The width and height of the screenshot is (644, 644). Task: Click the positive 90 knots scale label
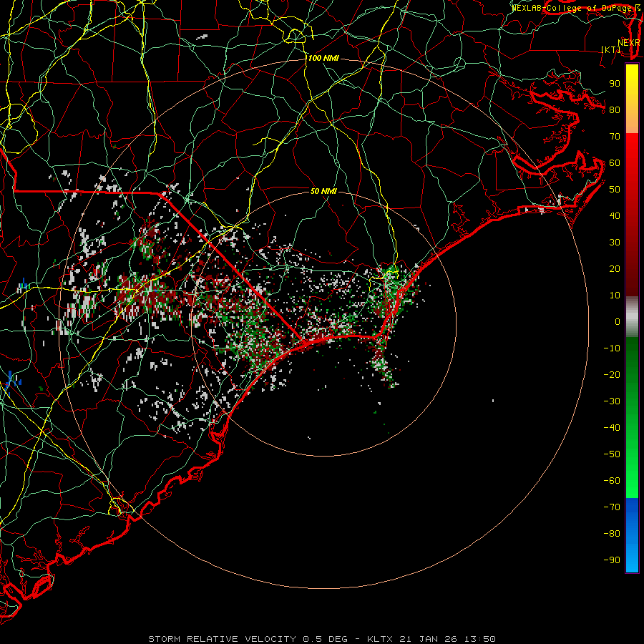[x=615, y=84]
